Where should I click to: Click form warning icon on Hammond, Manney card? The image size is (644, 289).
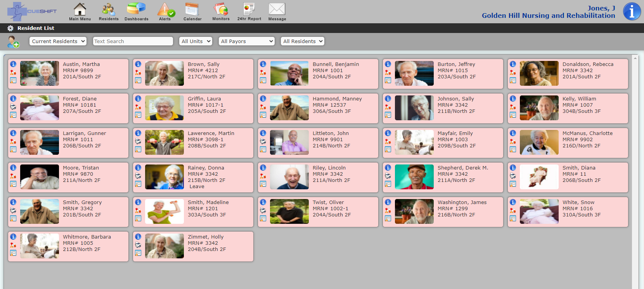pos(263,115)
